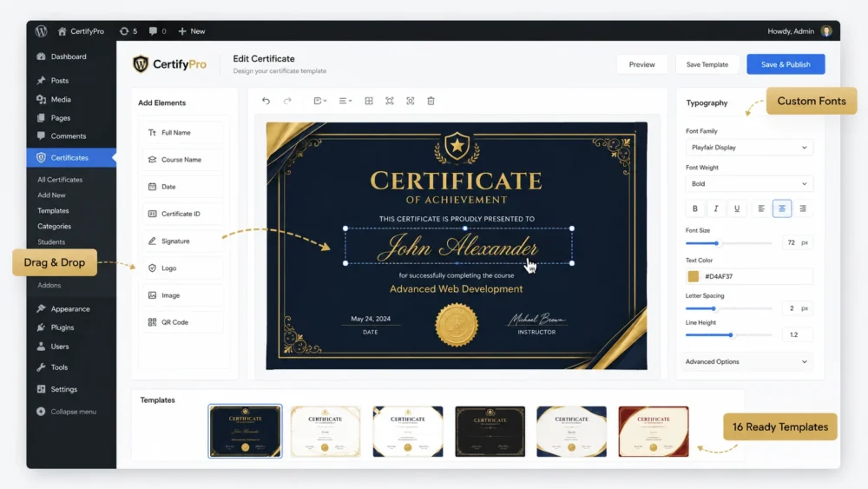Screen dimensions: 868x489
Task: Select the Certificates menu item
Action: pyautogui.click(x=71, y=158)
